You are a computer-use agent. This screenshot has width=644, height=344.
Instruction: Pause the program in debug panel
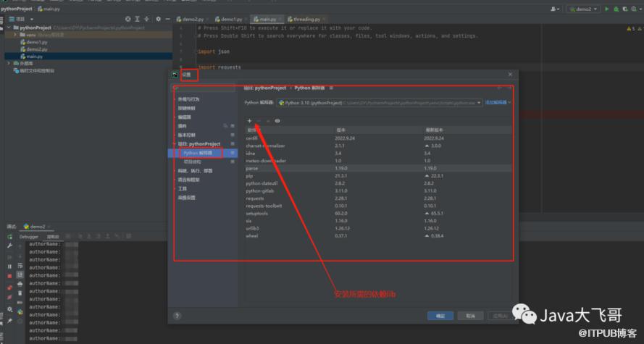(9, 266)
